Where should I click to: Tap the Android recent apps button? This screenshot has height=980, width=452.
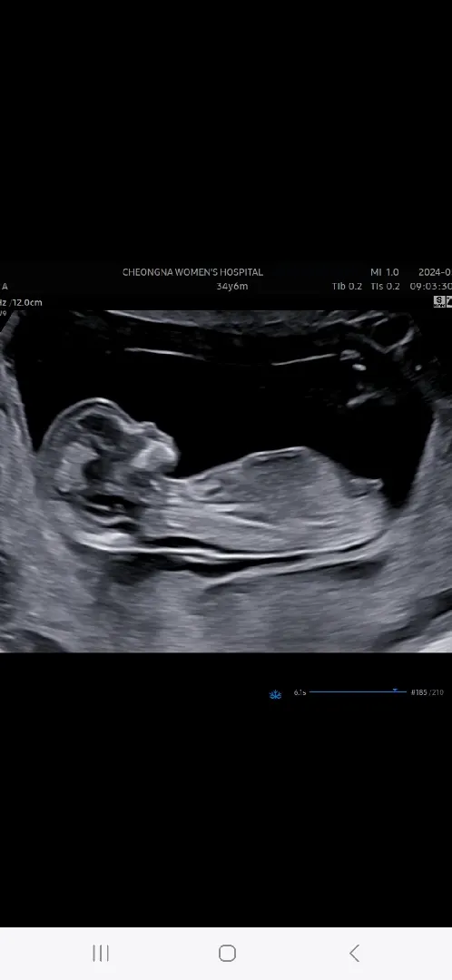pyautogui.click(x=101, y=953)
